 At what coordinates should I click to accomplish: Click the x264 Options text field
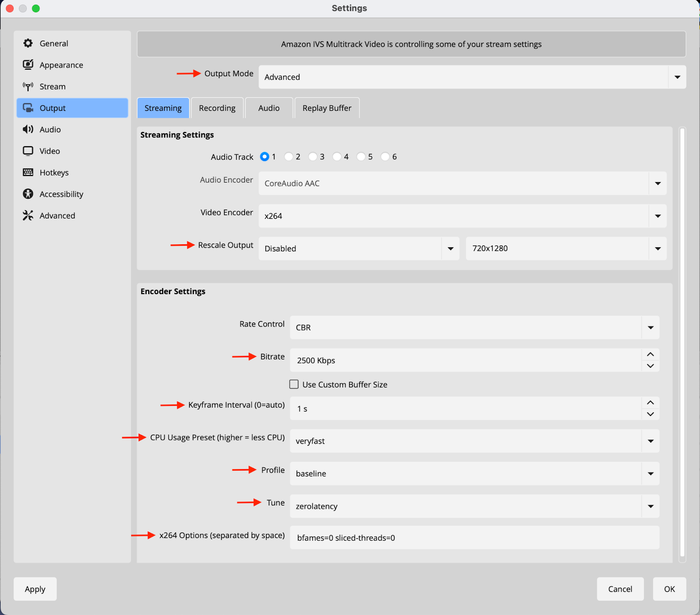click(x=474, y=538)
